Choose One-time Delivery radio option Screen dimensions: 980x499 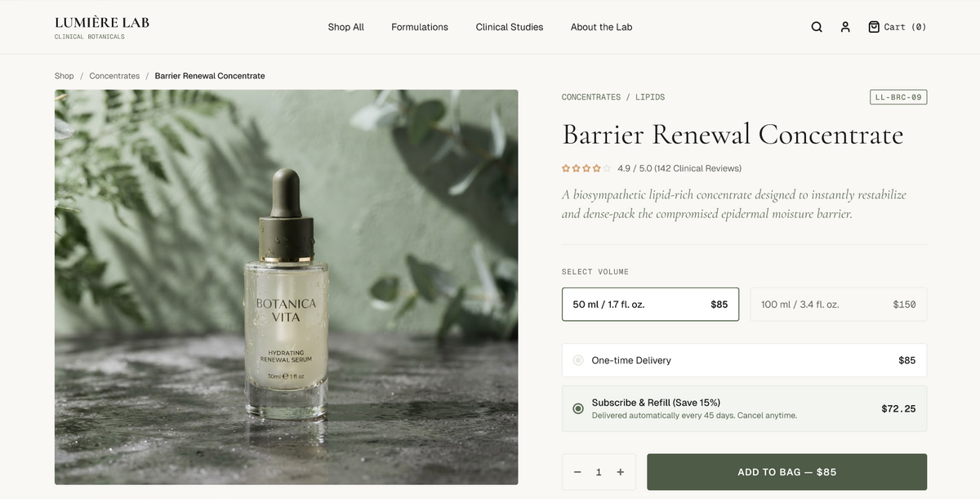click(x=578, y=360)
